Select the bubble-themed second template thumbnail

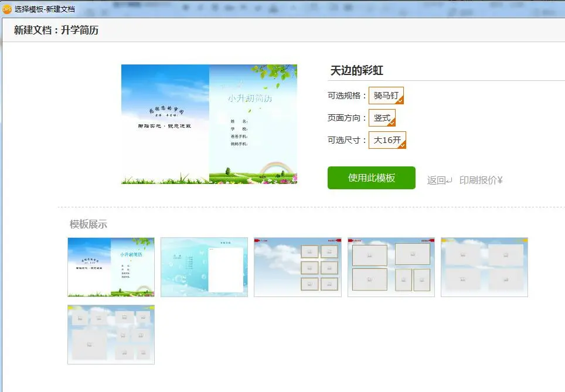(204, 267)
